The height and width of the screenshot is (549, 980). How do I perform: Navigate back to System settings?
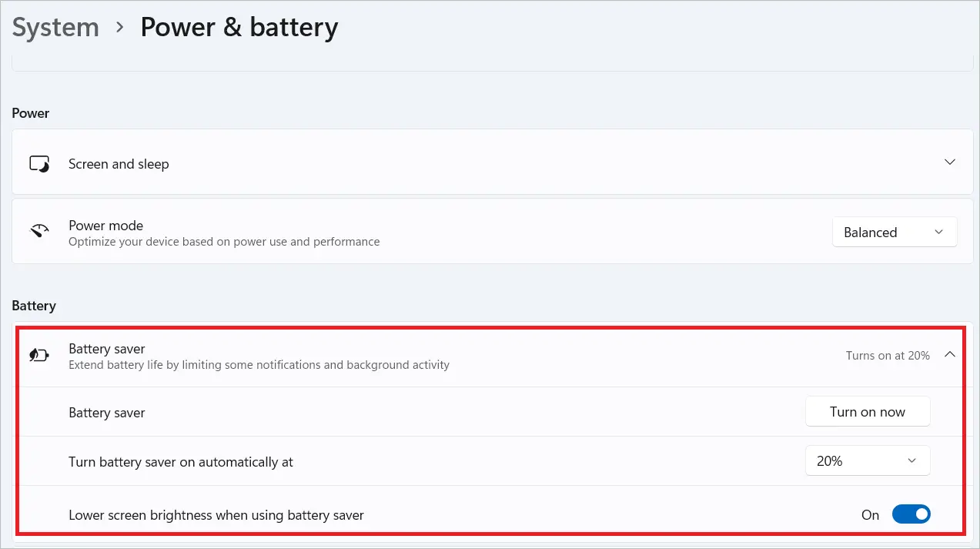click(55, 27)
